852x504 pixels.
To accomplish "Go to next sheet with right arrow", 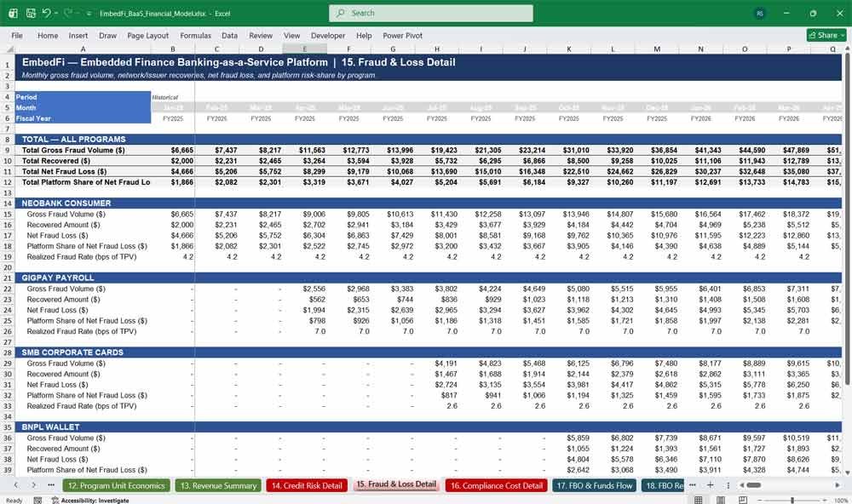I will click(x=34, y=485).
